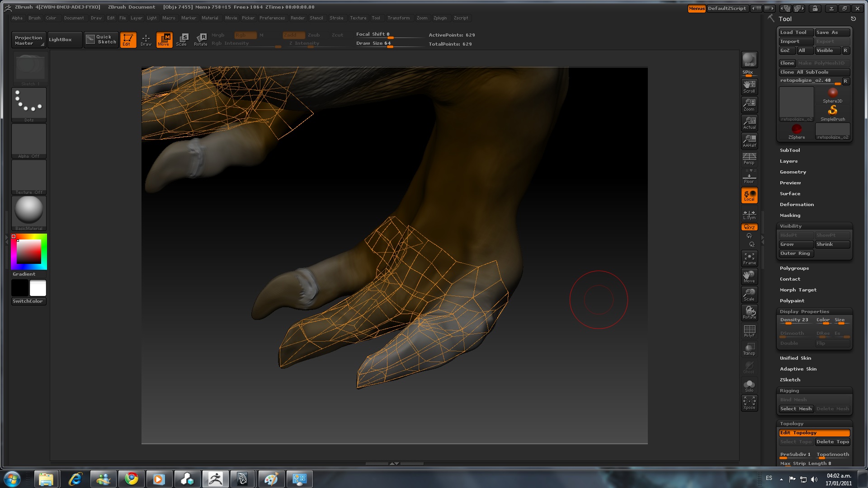The image size is (868, 488).
Task: Click the AAHalf zoom icon
Action: pyautogui.click(x=749, y=141)
